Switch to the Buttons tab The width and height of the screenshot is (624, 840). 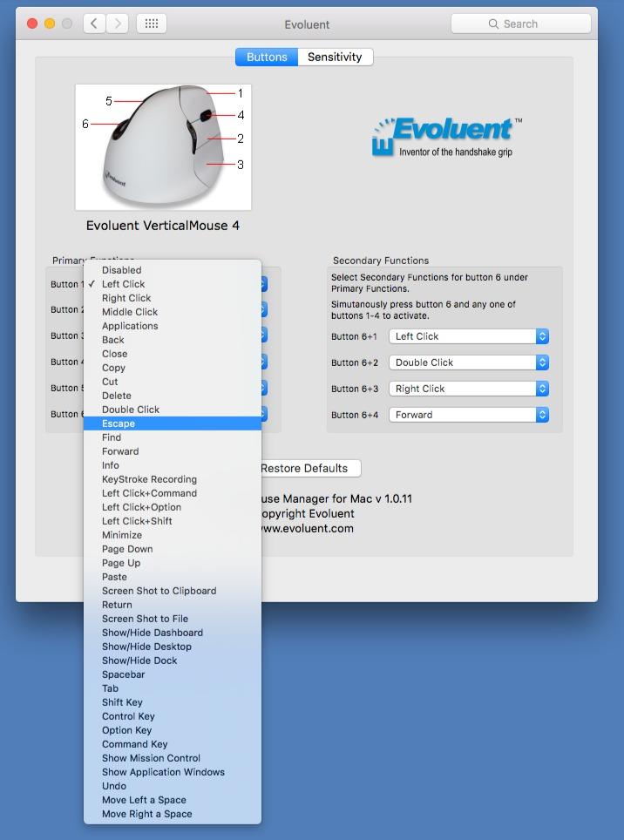267,57
